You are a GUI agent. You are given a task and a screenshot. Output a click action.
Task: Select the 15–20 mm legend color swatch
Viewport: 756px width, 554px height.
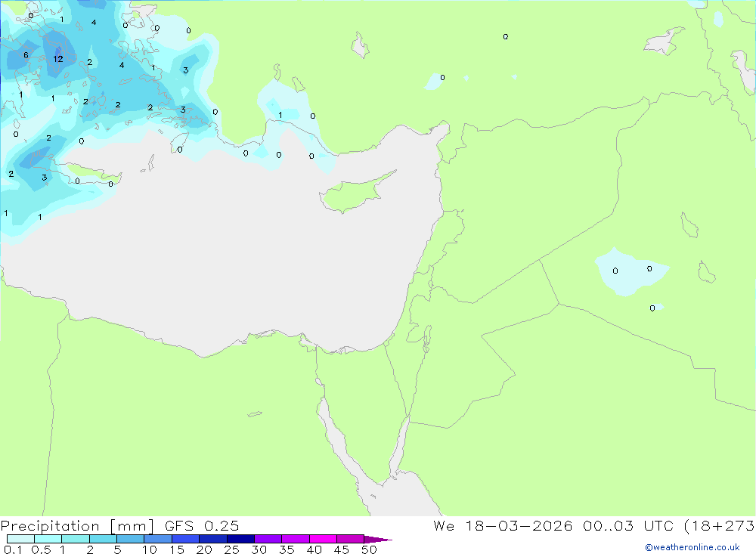pyautogui.click(x=186, y=539)
